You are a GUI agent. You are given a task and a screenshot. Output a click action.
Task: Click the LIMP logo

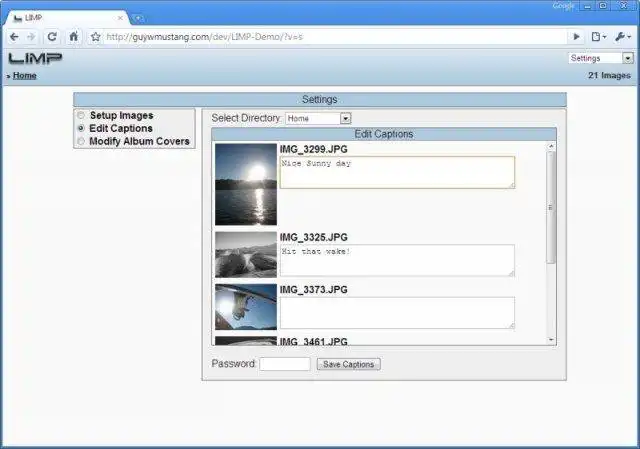tap(35, 58)
